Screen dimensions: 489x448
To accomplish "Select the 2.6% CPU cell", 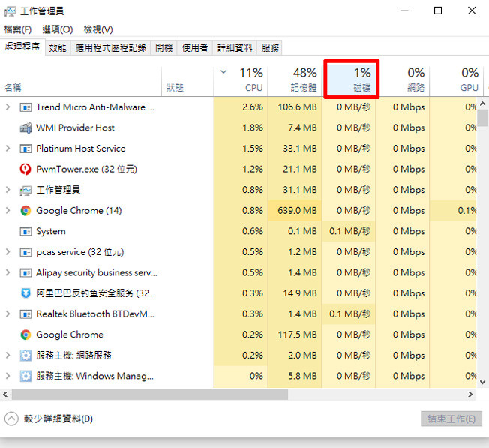I will tap(241, 107).
